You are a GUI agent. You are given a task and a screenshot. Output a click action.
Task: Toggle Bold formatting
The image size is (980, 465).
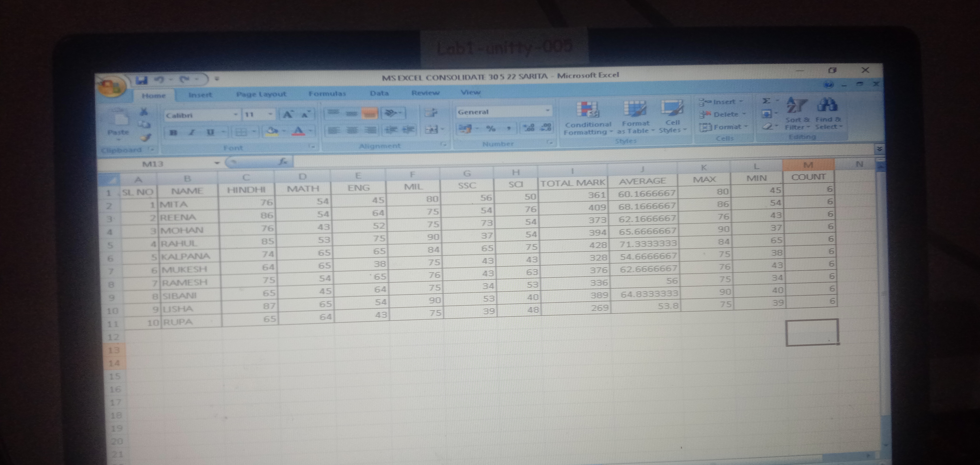click(x=174, y=132)
